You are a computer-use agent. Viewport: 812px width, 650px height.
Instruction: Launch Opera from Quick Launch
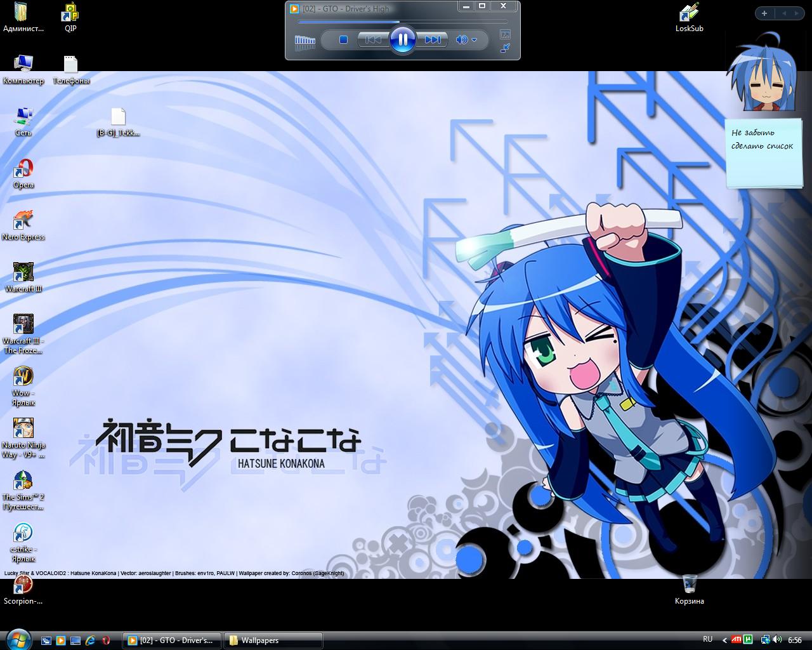point(106,640)
